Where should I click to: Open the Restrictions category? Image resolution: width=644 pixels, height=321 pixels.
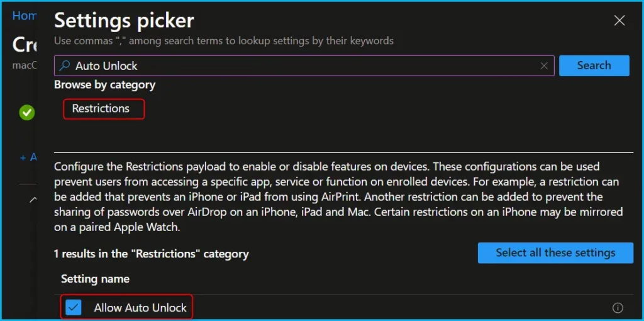(101, 108)
